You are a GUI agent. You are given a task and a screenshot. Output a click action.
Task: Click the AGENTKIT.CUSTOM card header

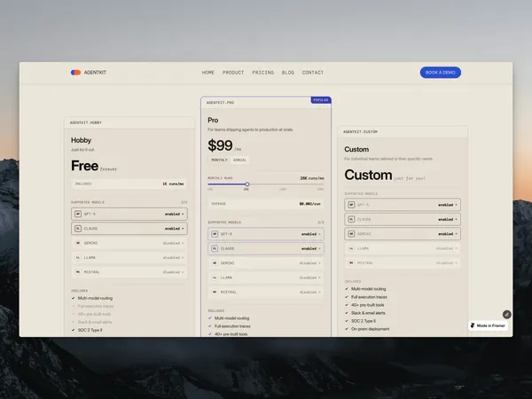(x=403, y=131)
